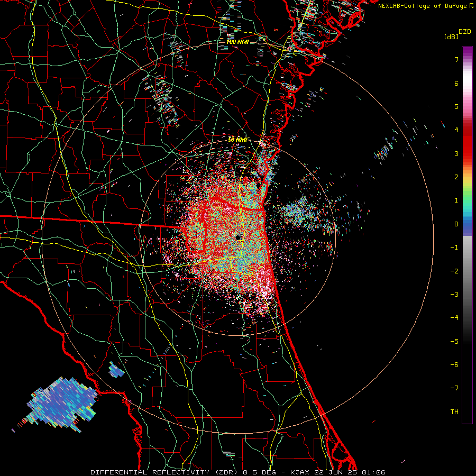The height and width of the screenshot is (476, 476).
Task: Select the 0 value on the color scale
Action: (x=456, y=224)
